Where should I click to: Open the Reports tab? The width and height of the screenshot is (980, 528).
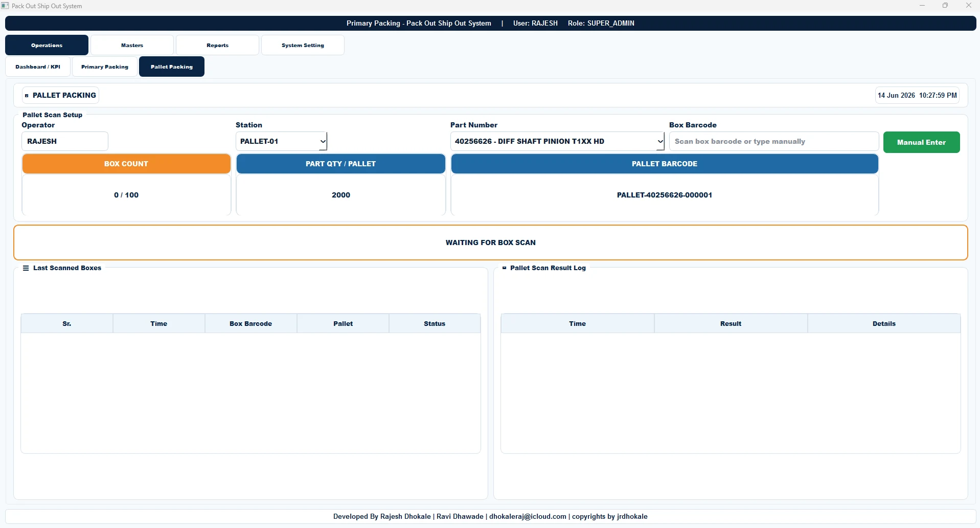[217, 45]
